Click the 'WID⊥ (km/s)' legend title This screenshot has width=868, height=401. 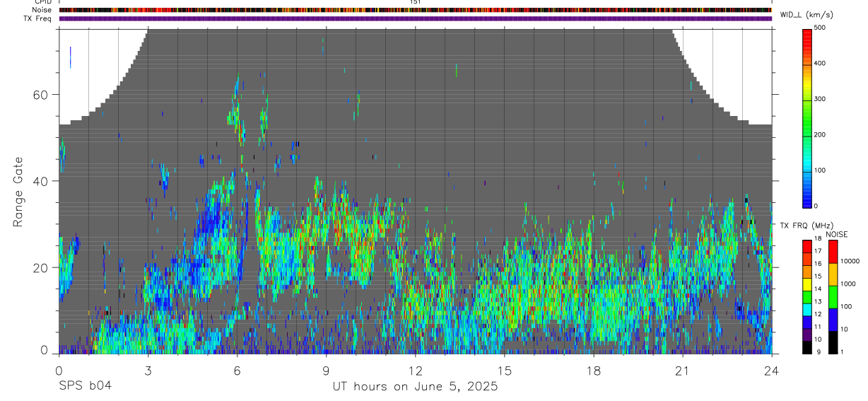click(807, 14)
